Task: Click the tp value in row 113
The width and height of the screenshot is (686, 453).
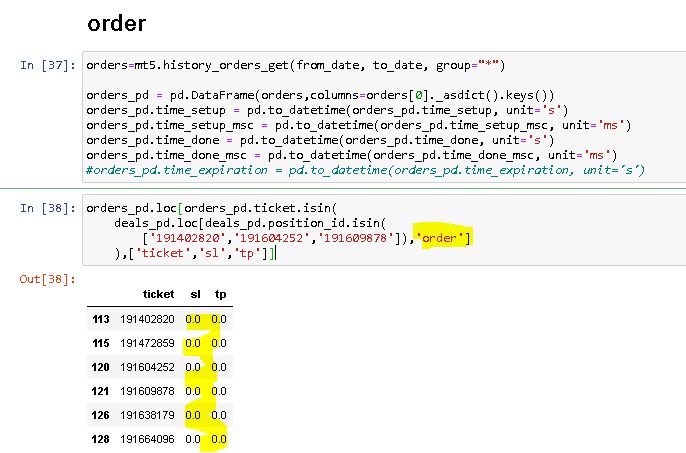Action: [219, 319]
